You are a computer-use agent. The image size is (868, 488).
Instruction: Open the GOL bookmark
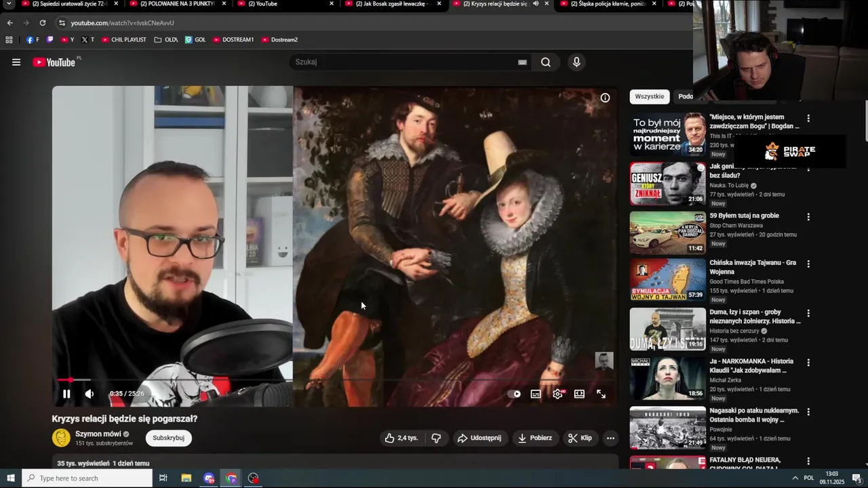(x=195, y=40)
